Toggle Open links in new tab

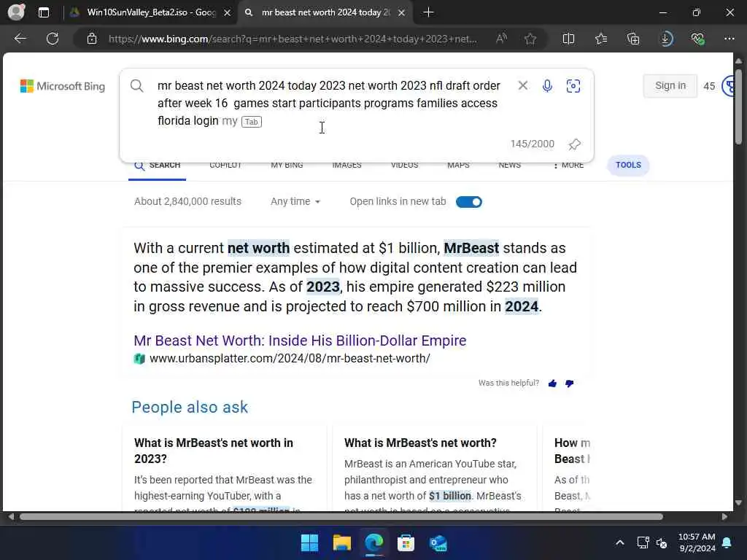click(469, 202)
